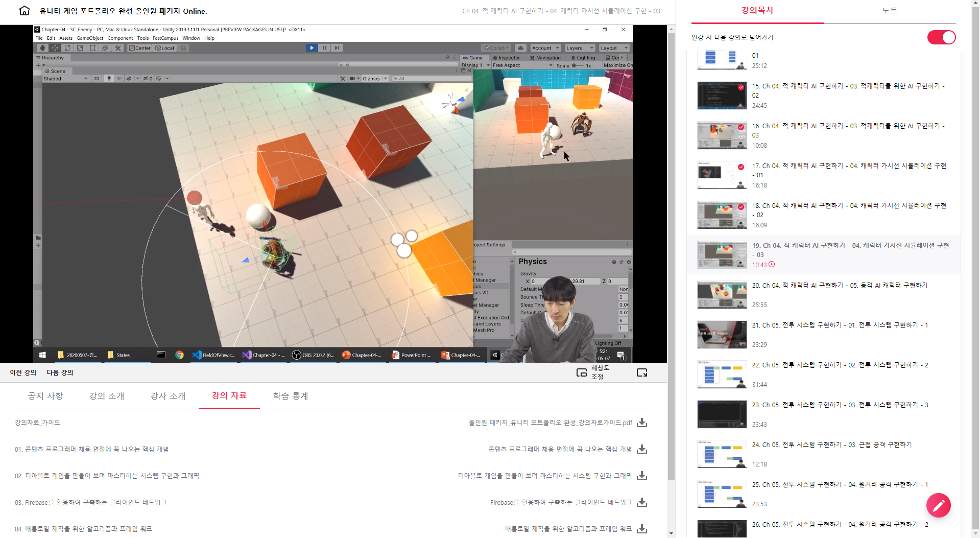Screen dimensions: 980x538
Task: Download Firebase 클라이언트 네트워크 material
Action: point(642,502)
